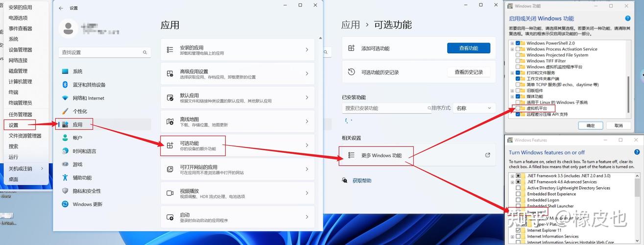Click the 安装的应用 list icon
Viewport: 644px width, 245px height.
[170, 50]
